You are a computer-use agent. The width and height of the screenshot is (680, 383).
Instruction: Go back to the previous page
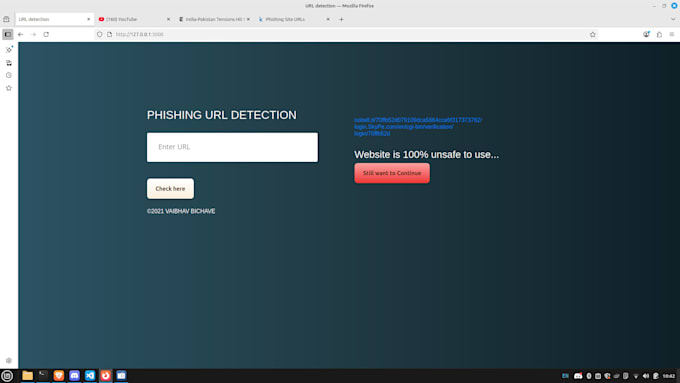pyautogui.click(x=21, y=34)
